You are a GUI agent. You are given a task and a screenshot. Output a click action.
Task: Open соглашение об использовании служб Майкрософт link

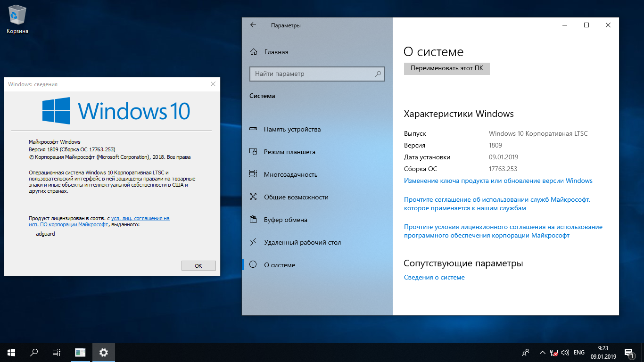pyautogui.click(x=497, y=204)
